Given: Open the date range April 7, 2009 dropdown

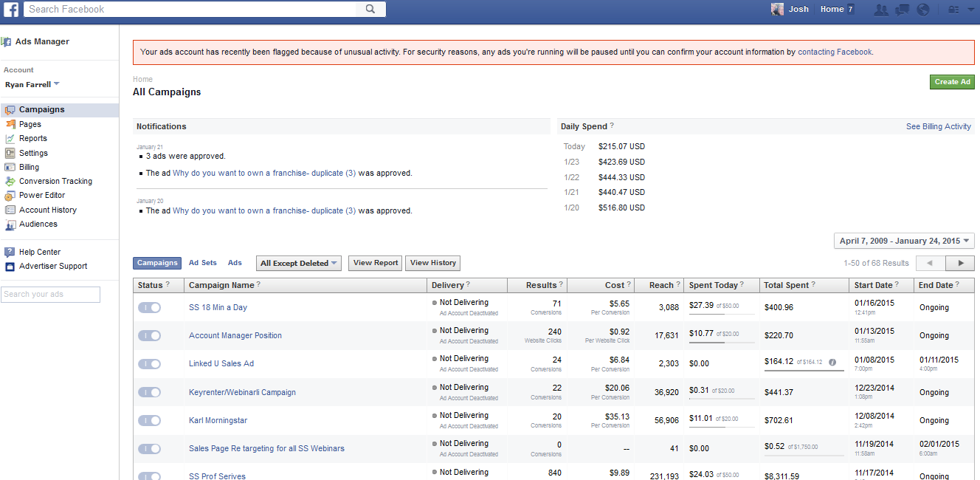Looking at the screenshot, I should [x=904, y=241].
